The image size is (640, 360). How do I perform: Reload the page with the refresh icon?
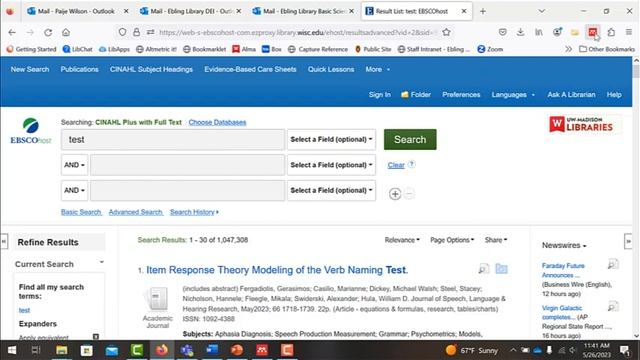pos(48,32)
